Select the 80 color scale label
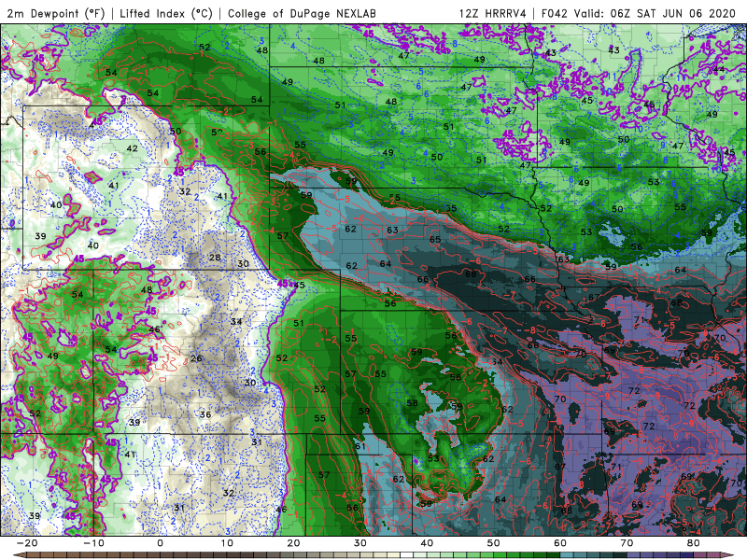Viewport: 747px width, 560px height. tap(694, 543)
